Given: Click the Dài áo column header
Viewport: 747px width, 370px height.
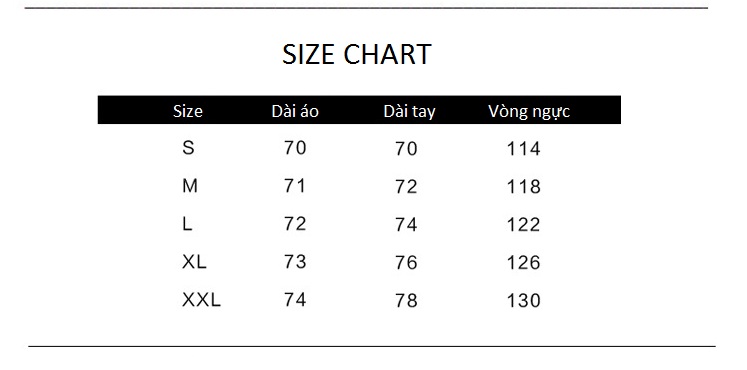Looking at the screenshot, I should click(295, 111).
